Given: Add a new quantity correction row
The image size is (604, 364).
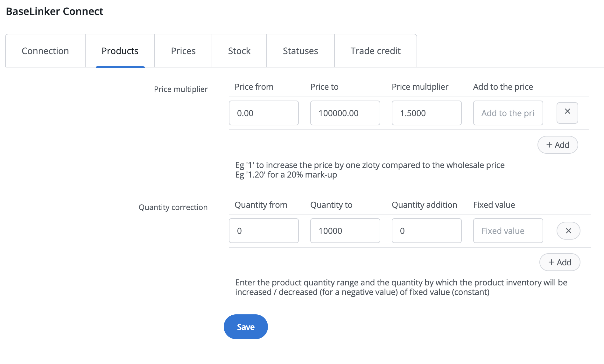Looking at the screenshot, I should pos(559,262).
